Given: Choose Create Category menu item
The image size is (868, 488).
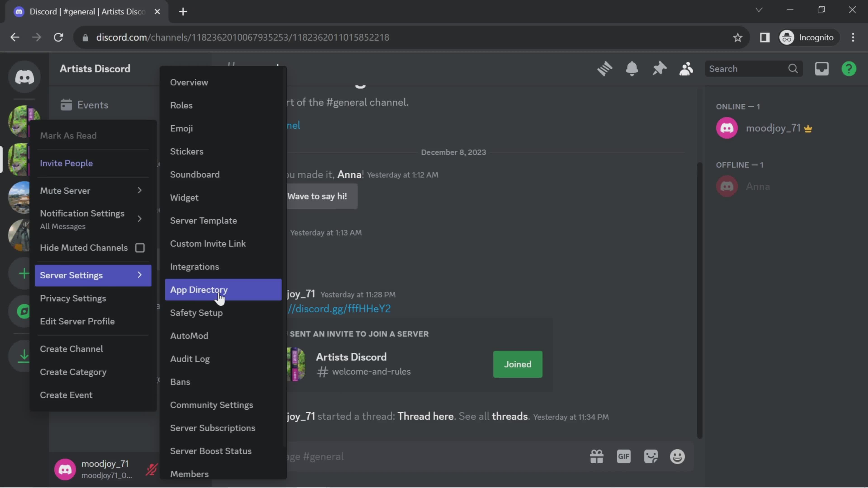Looking at the screenshot, I should coord(93,372).
